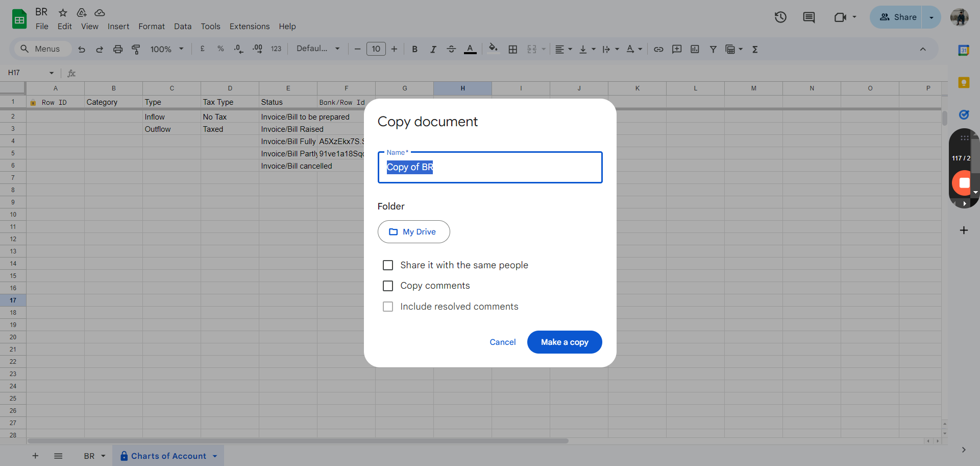Check the Copy comments box
The width and height of the screenshot is (980, 466).
tap(388, 286)
